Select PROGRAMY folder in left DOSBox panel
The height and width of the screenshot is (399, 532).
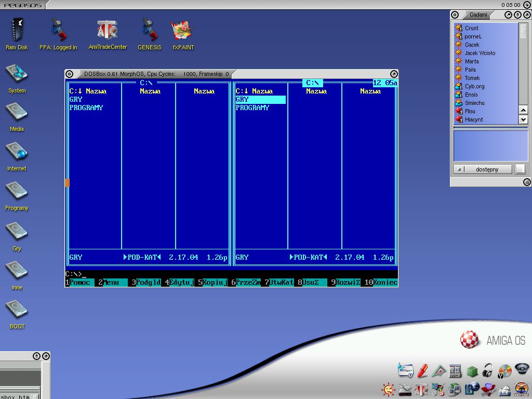[86, 108]
